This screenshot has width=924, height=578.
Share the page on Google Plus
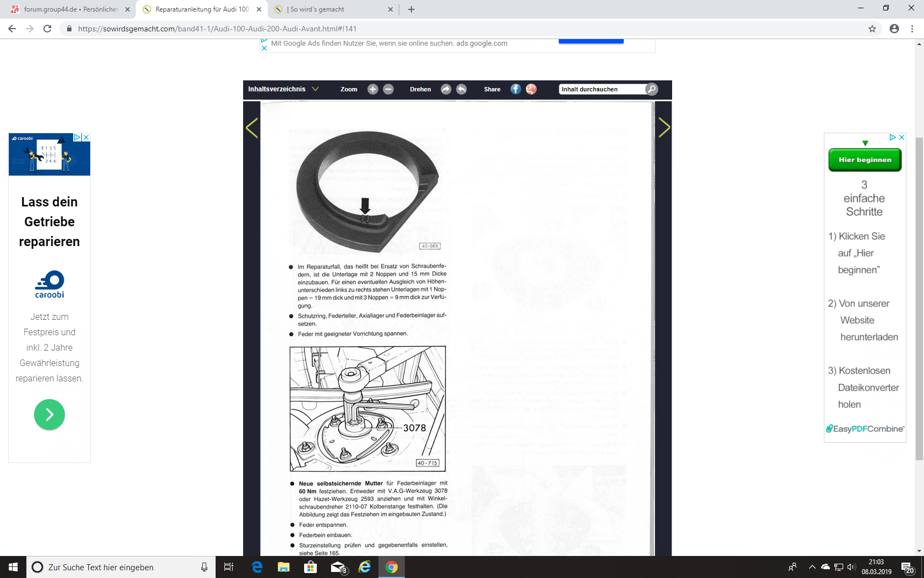531,89
